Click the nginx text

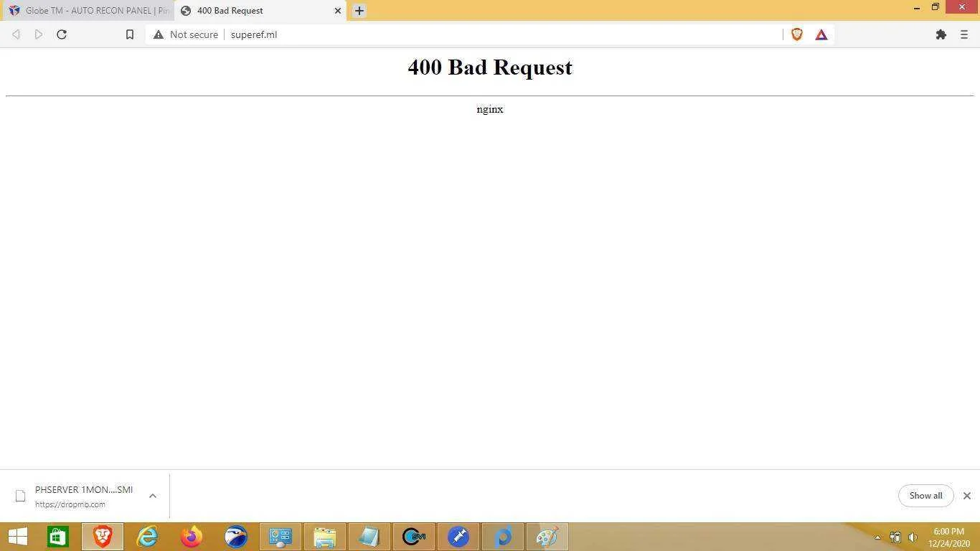pos(490,109)
